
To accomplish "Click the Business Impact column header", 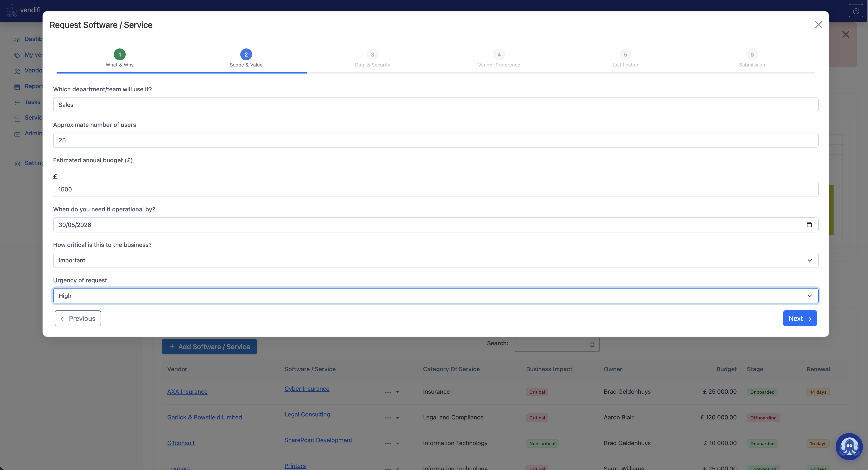I will click(x=549, y=369).
